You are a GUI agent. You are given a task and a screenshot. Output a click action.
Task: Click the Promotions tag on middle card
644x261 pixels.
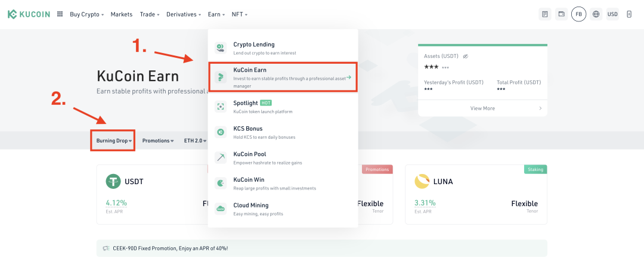click(x=377, y=169)
